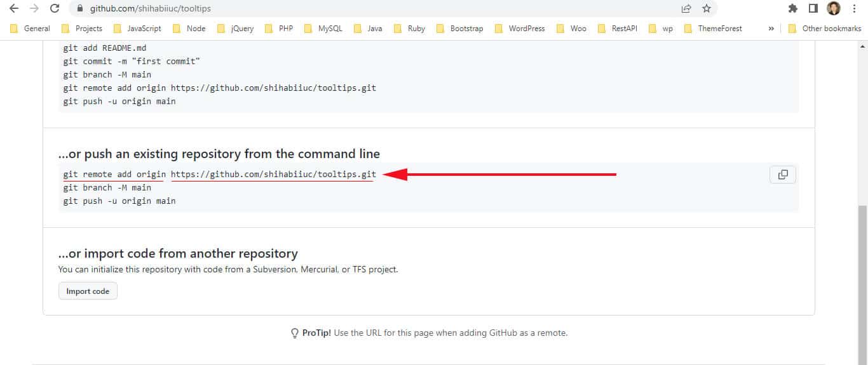Open the Projects bookmarks folder

pyautogui.click(x=81, y=29)
